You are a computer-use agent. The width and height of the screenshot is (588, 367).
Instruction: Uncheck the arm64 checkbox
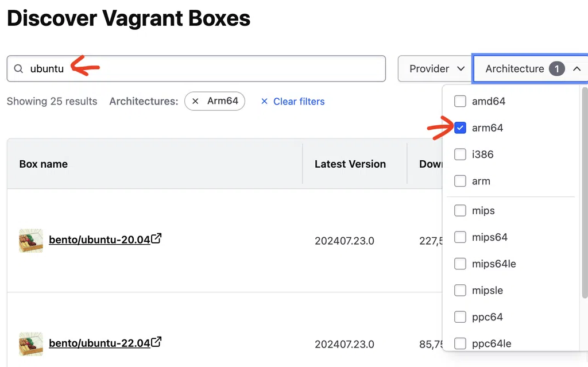coord(460,128)
